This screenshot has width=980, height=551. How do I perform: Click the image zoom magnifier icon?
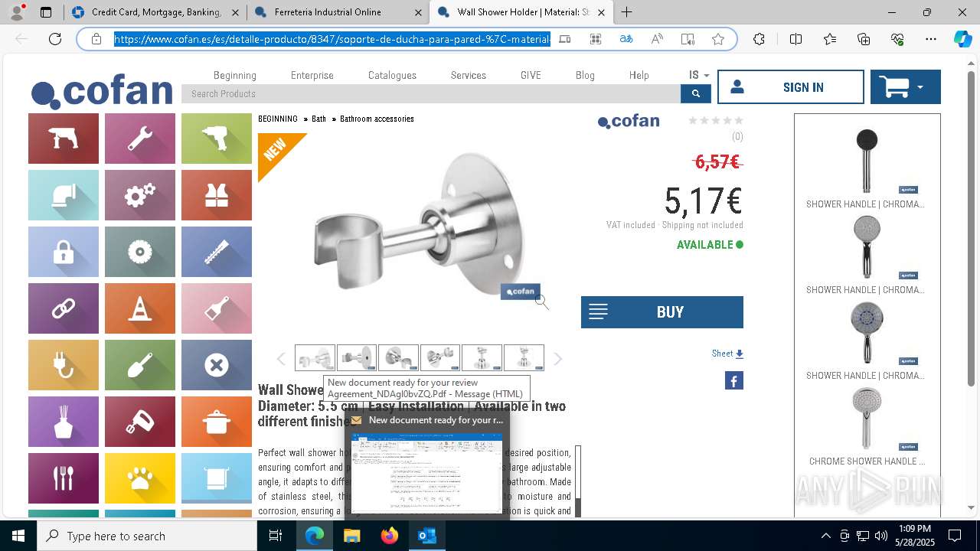coord(542,302)
